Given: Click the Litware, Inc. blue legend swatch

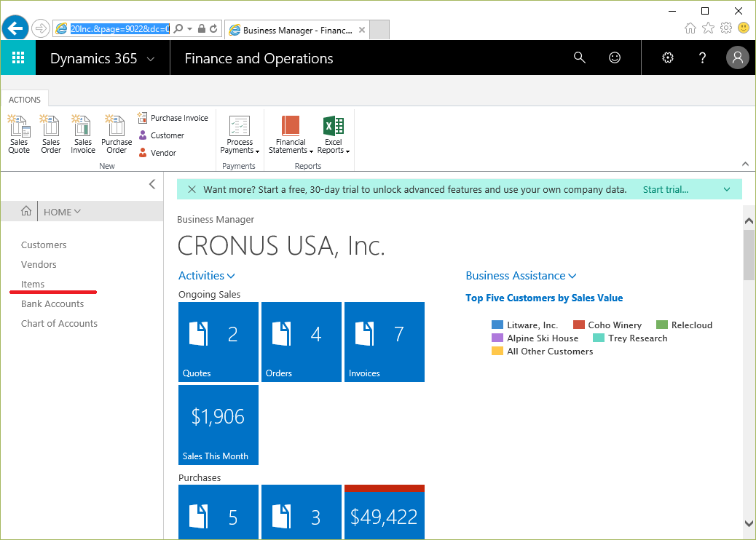Looking at the screenshot, I should 497,325.
